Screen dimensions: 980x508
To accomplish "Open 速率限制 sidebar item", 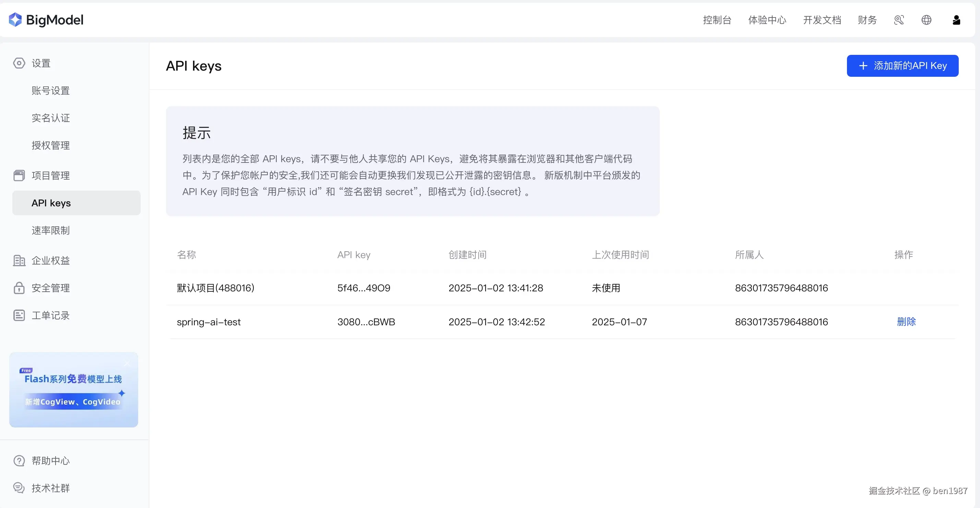I will pyautogui.click(x=51, y=230).
